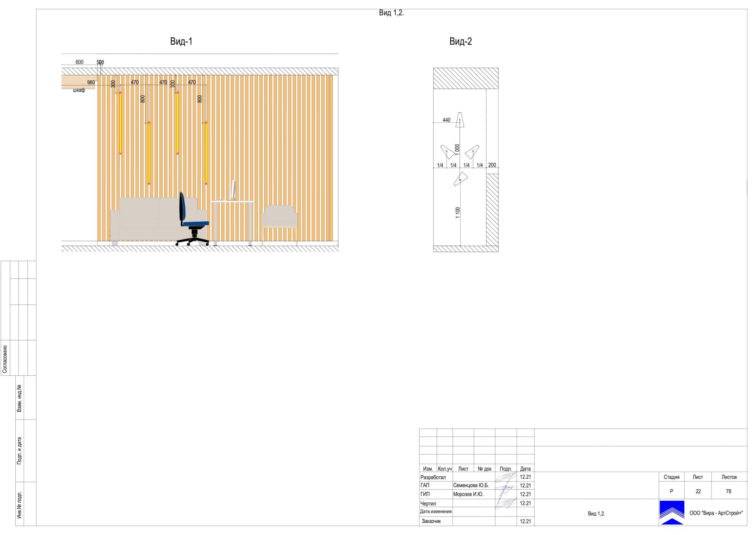Click the 'Подп. и дата' side label
The width and height of the screenshot is (756, 535).
pos(19,451)
